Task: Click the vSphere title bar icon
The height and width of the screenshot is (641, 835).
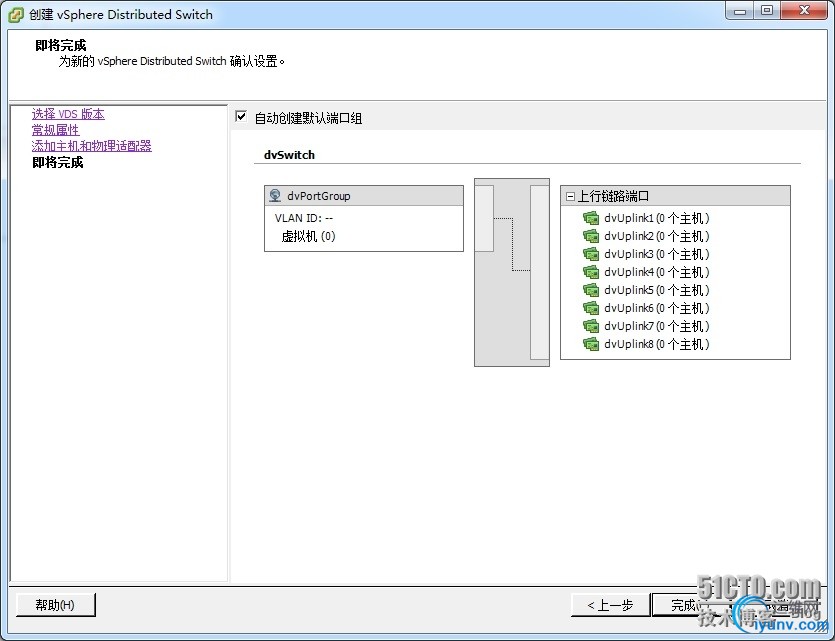Action: [16, 15]
